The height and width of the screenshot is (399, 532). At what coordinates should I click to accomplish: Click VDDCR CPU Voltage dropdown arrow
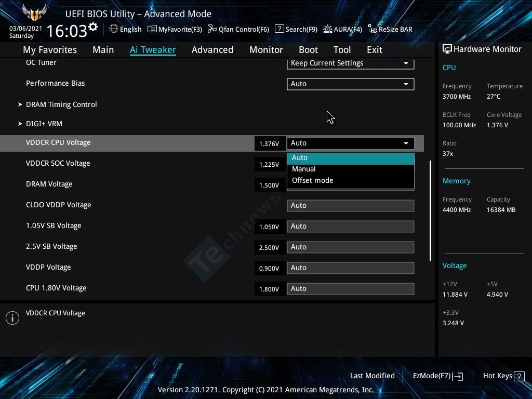[406, 143]
